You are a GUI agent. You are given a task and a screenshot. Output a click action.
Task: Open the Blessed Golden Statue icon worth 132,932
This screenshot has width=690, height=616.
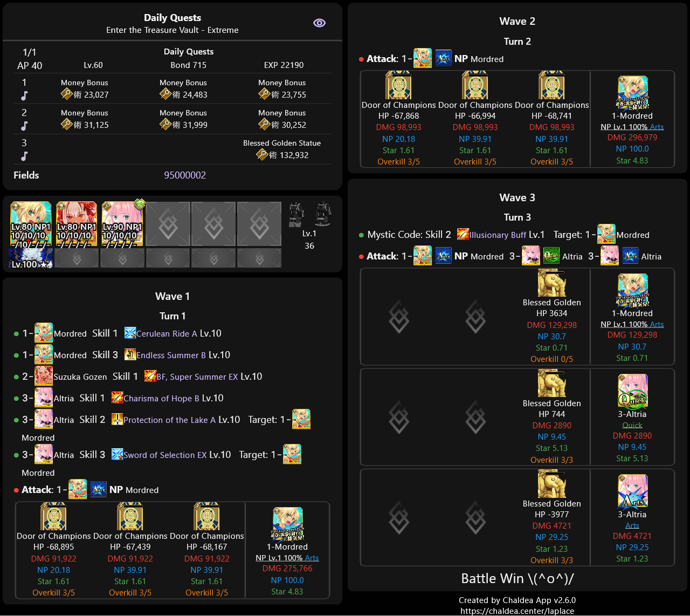262,155
